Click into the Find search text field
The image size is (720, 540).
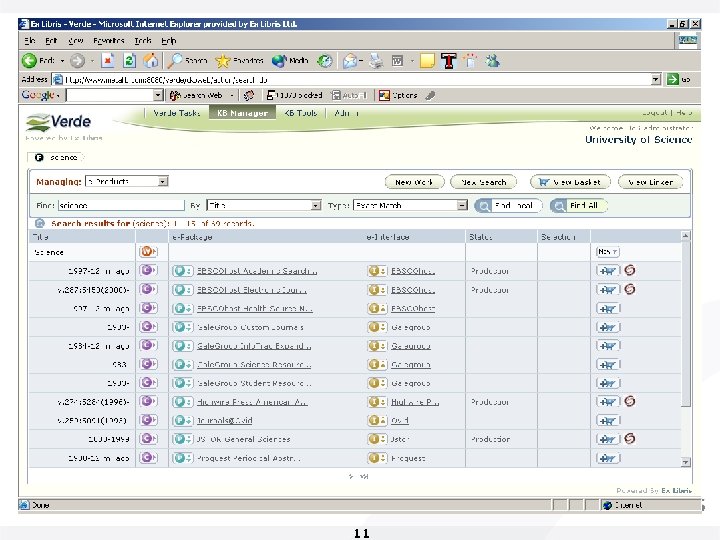[121, 205]
